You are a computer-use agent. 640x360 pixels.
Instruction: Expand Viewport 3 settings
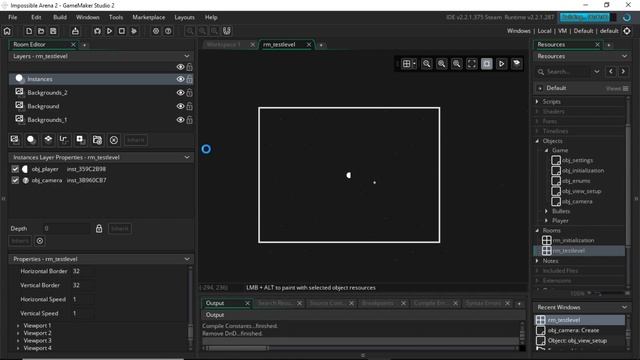18,340
